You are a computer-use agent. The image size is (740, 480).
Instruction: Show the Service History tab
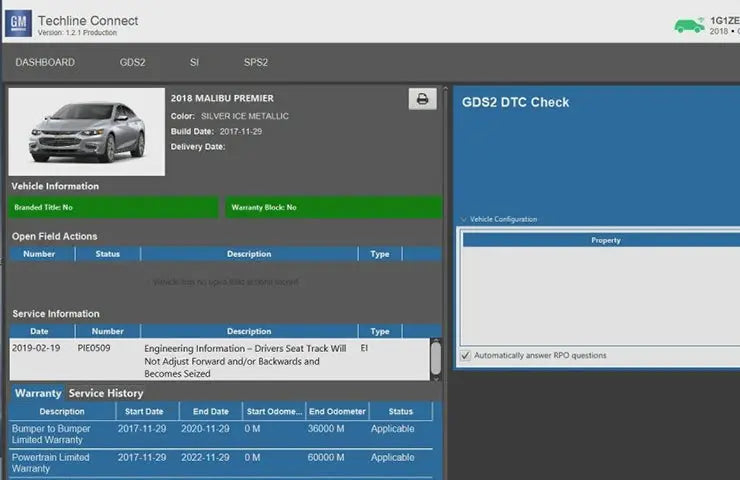(x=106, y=393)
